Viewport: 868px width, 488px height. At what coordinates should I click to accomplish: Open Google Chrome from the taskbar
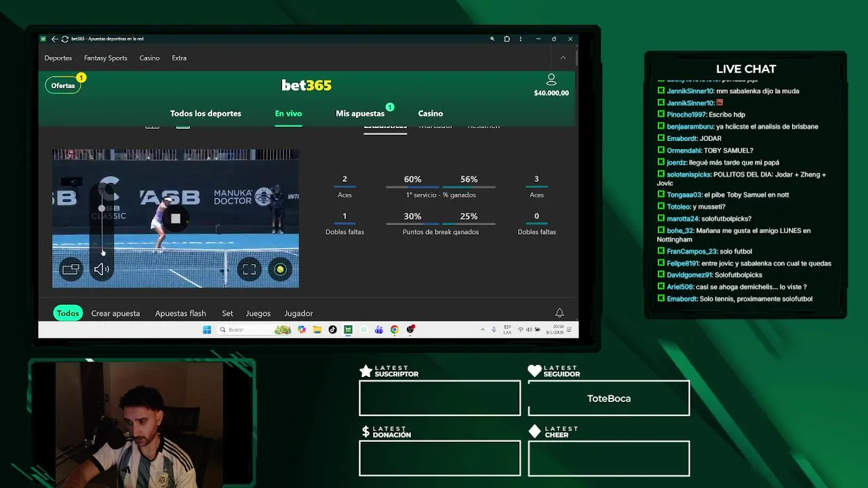click(395, 329)
